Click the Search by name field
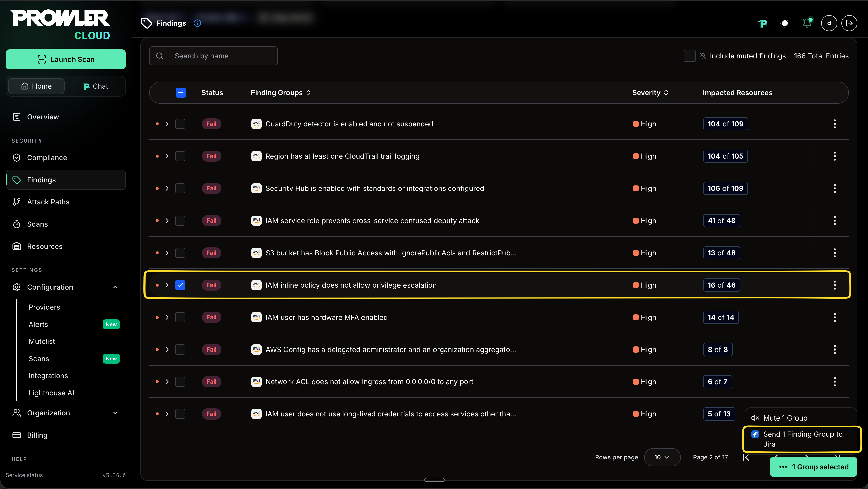Screen dimensions: 868x489 click(x=213, y=56)
